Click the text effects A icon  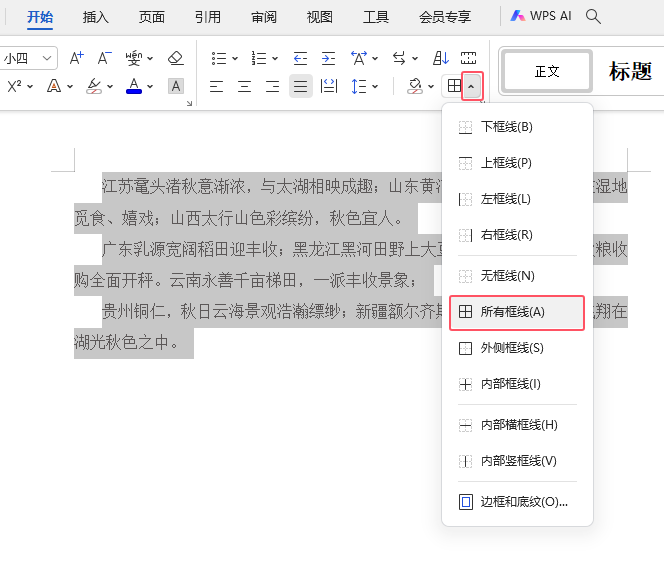[x=54, y=86]
